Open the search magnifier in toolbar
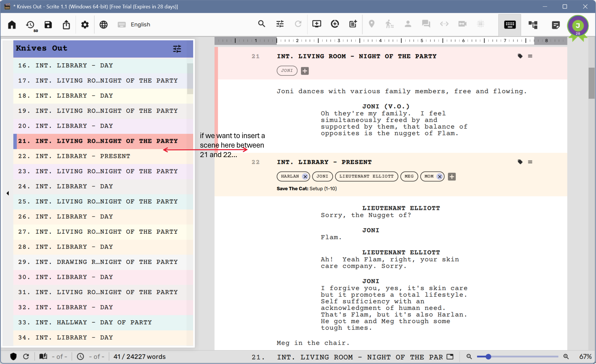This screenshot has height=364, width=596. tap(261, 24)
